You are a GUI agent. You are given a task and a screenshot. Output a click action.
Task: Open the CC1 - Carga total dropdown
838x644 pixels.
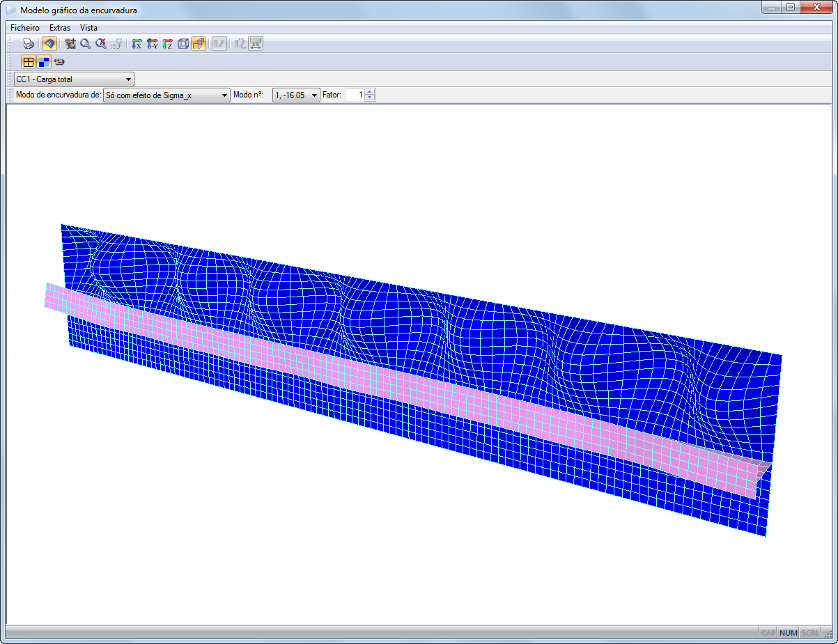tap(74, 79)
